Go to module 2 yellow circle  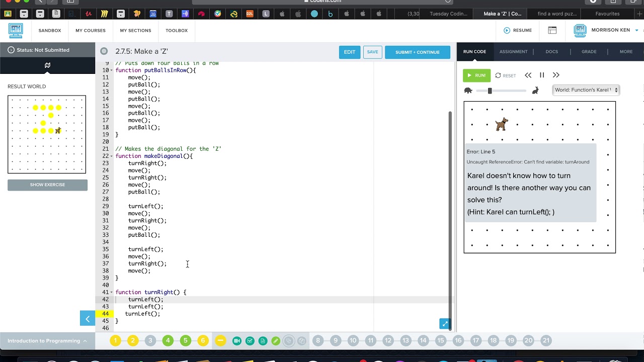point(133,340)
